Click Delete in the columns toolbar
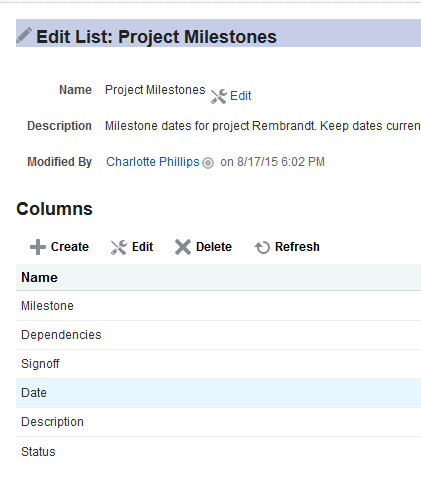The image size is (421, 482). (214, 247)
